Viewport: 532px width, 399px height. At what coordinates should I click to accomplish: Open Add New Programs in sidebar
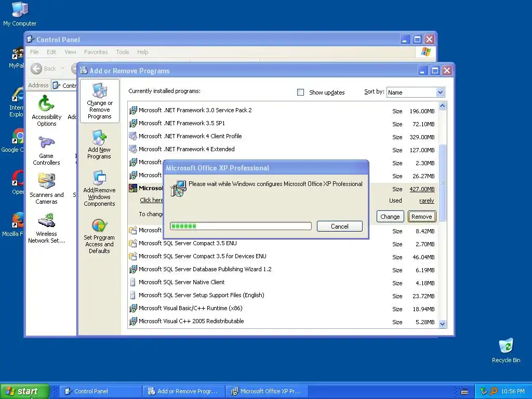[99, 144]
